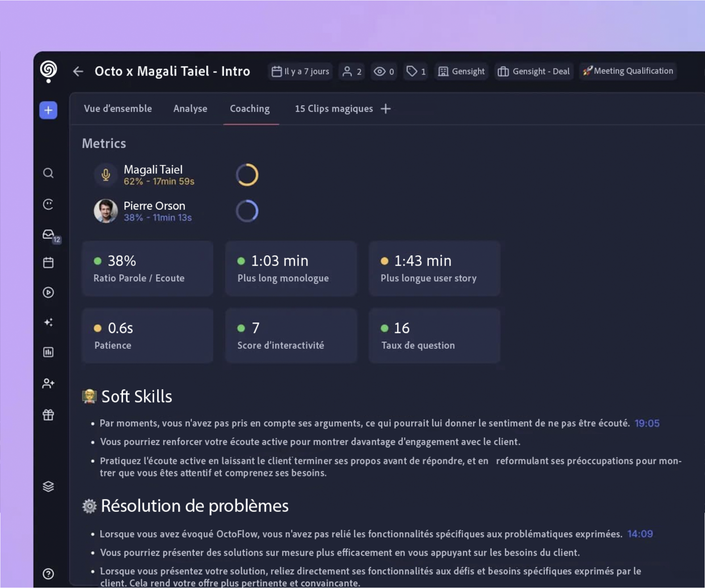Image resolution: width=705 pixels, height=588 pixels.
Task: Open the layers stack sidebar icon
Action: point(48,486)
